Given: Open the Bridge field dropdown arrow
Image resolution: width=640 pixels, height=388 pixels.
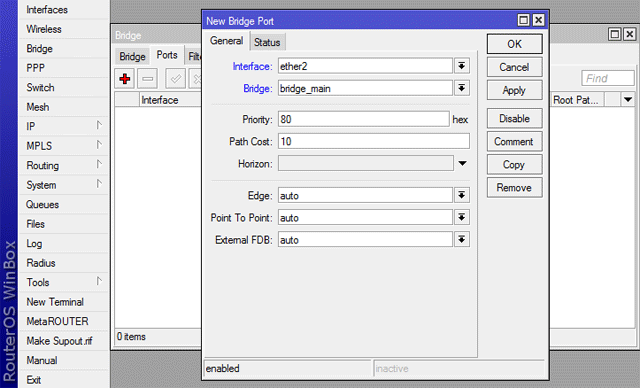Looking at the screenshot, I should (462, 88).
